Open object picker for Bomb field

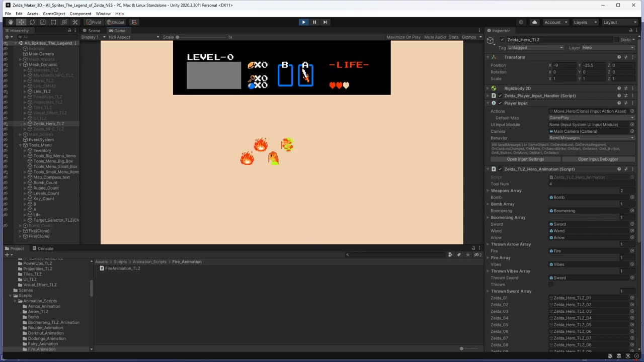(x=632, y=198)
